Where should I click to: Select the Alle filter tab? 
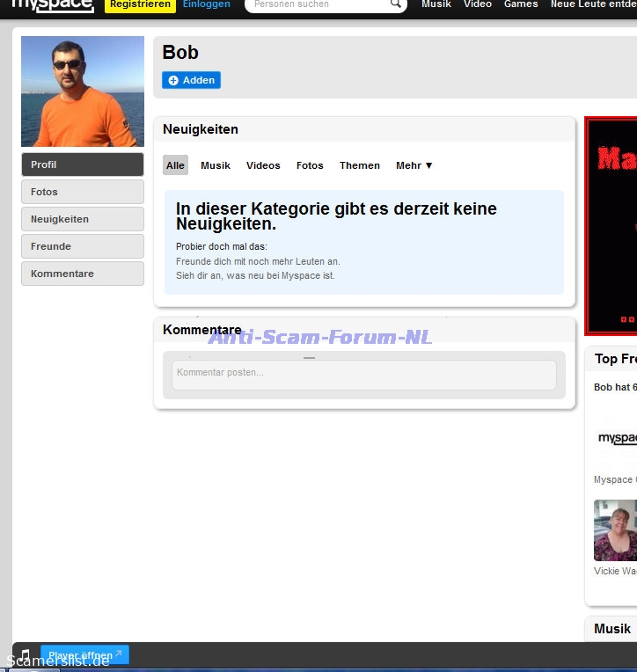click(x=175, y=165)
